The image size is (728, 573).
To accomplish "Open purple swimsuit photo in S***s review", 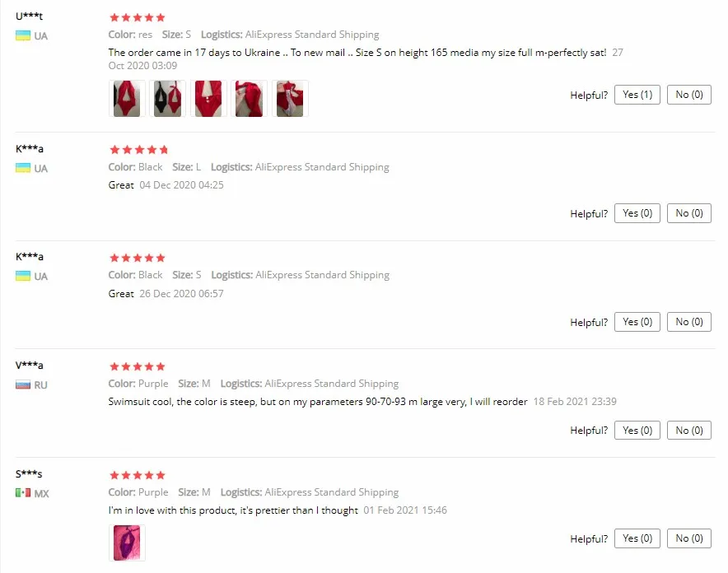I will pos(127,543).
